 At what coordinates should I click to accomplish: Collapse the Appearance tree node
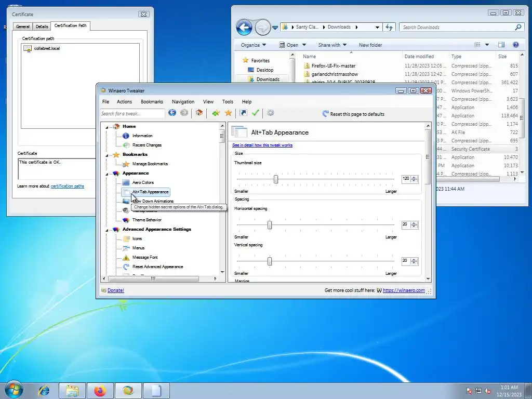click(x=107, y=174)
